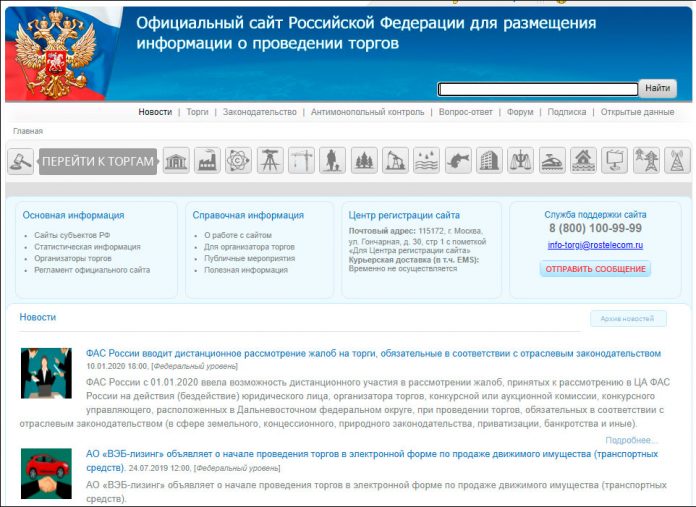Open the Архив новостей button

tap(627, 319)
